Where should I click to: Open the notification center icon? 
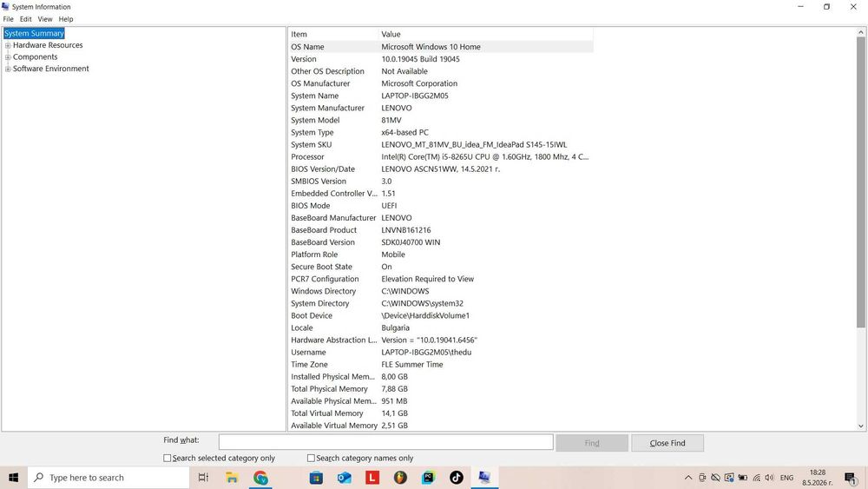click(x=851, y=478)
